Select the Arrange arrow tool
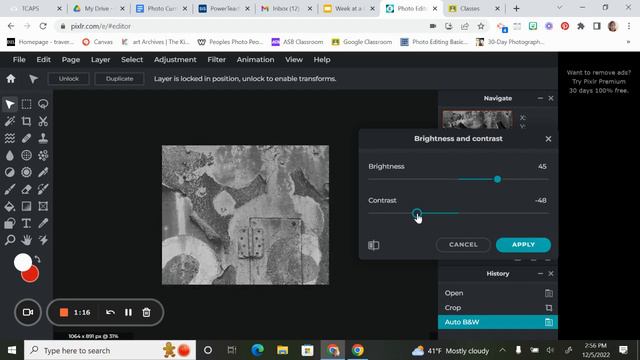 click(x=10, y=104)
